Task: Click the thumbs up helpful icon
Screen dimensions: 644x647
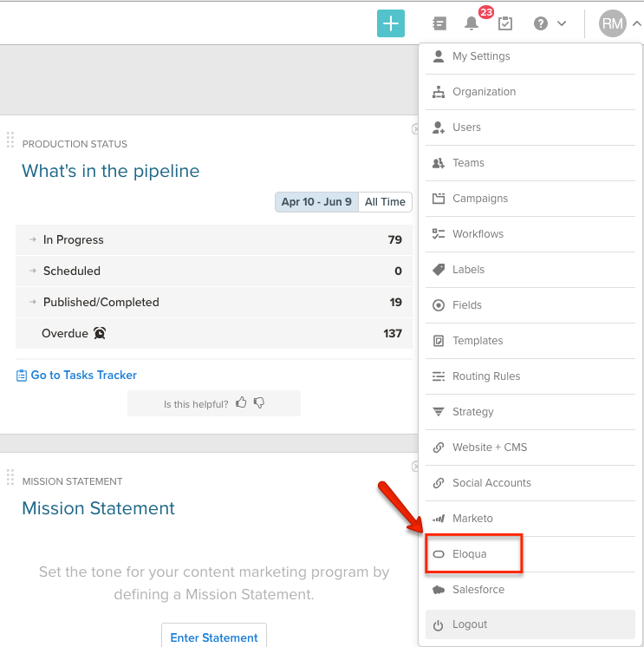Action: [241, 402]
